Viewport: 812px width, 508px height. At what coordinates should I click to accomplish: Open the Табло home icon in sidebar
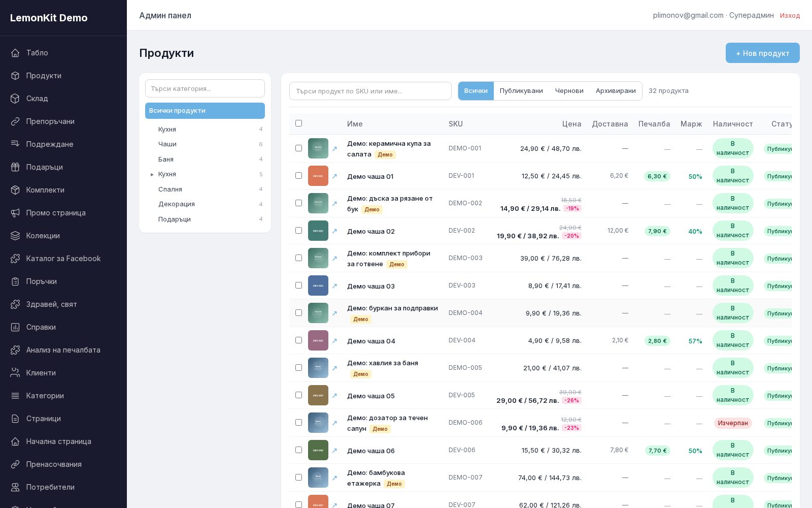(x=15, y=53)
